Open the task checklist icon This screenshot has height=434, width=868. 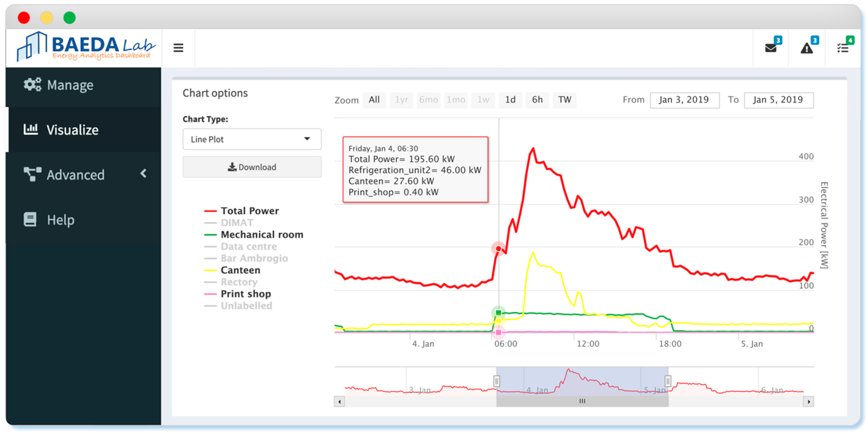click(x=843, y=48)
